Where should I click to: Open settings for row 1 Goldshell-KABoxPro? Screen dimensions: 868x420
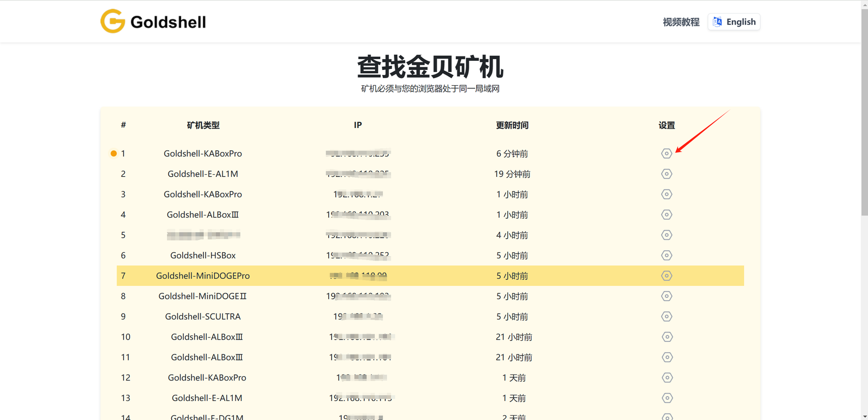click(x=667, y=154)
